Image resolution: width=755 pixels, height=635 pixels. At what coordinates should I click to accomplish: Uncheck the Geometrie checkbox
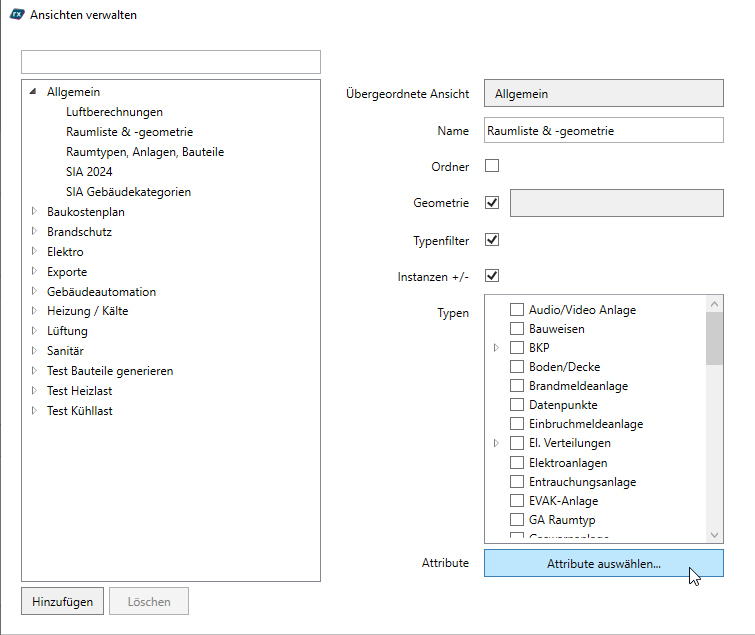click(492, 203)
